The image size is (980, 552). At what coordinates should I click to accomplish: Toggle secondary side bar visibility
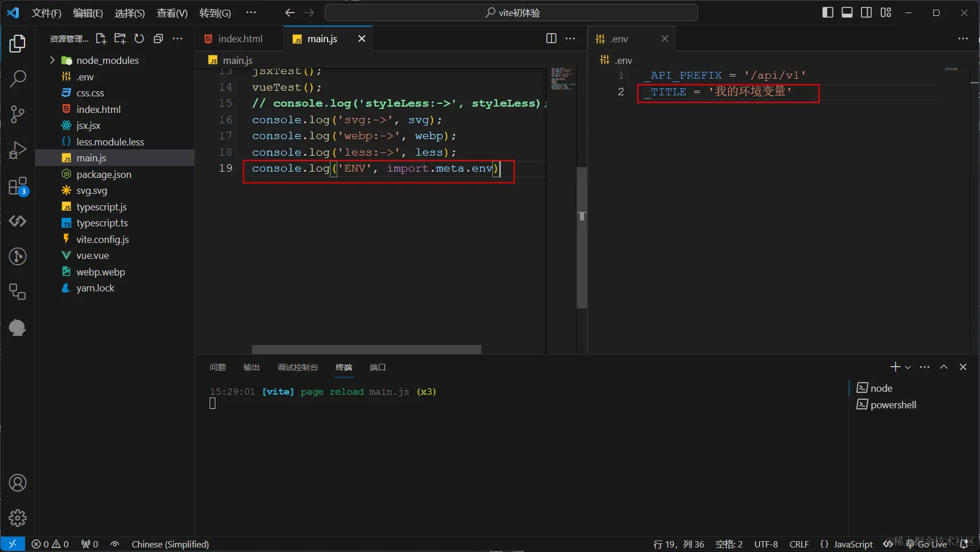(866, 13)
